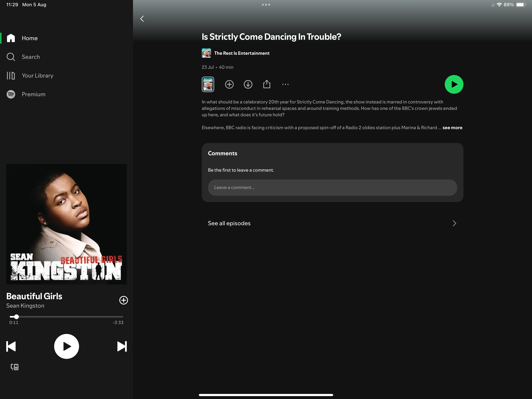Open Beautiful Girls album artwork
This screenshot has height=399, width=532.
[66, 224]
